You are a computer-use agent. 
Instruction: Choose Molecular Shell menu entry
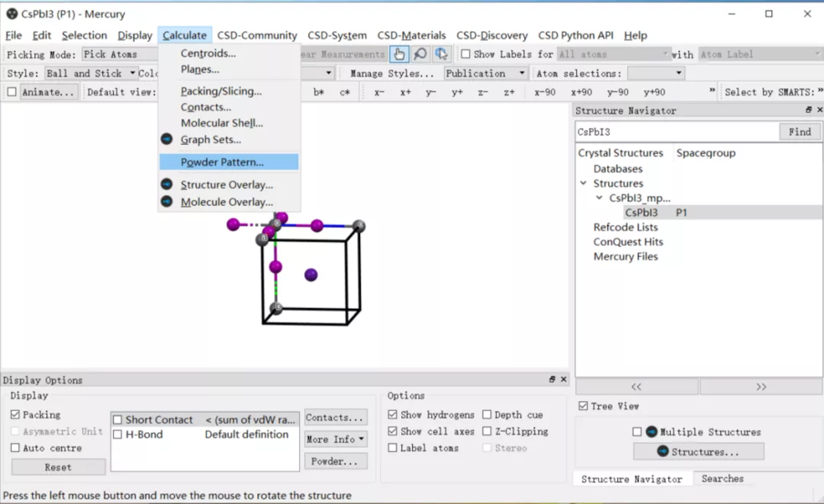222,123
